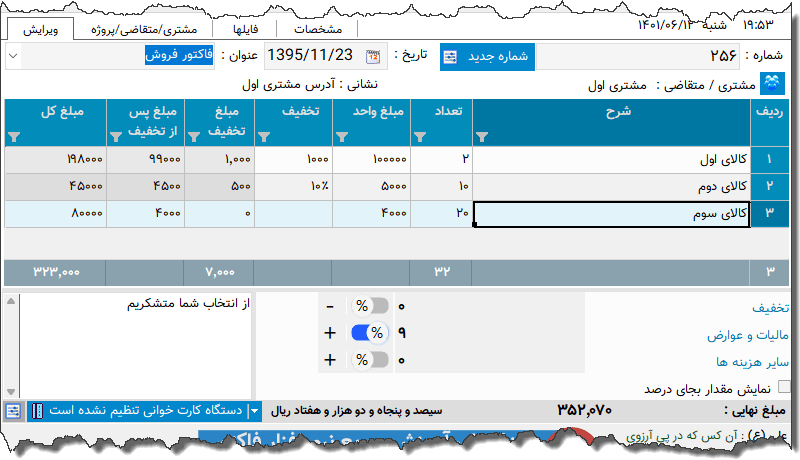Click the شماره جدید button
The width and height of the screenshot is (800, 460).
click(x=487, y=57)
